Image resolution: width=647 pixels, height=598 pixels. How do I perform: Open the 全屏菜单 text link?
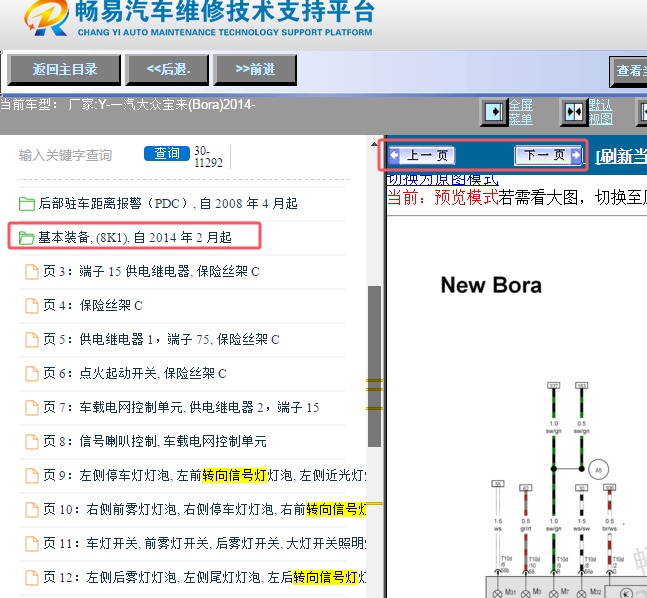click(x=521, y=112)
